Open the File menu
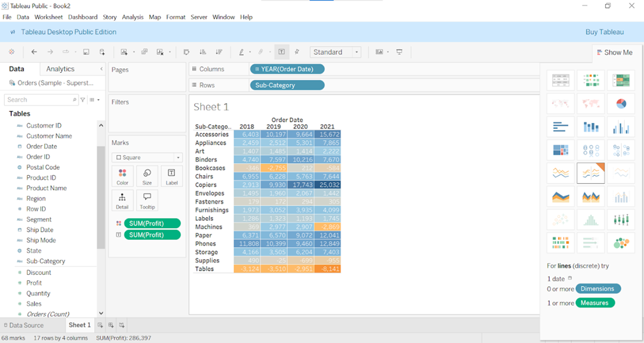This screenshot has height=343, width=644. coord(7,17)
